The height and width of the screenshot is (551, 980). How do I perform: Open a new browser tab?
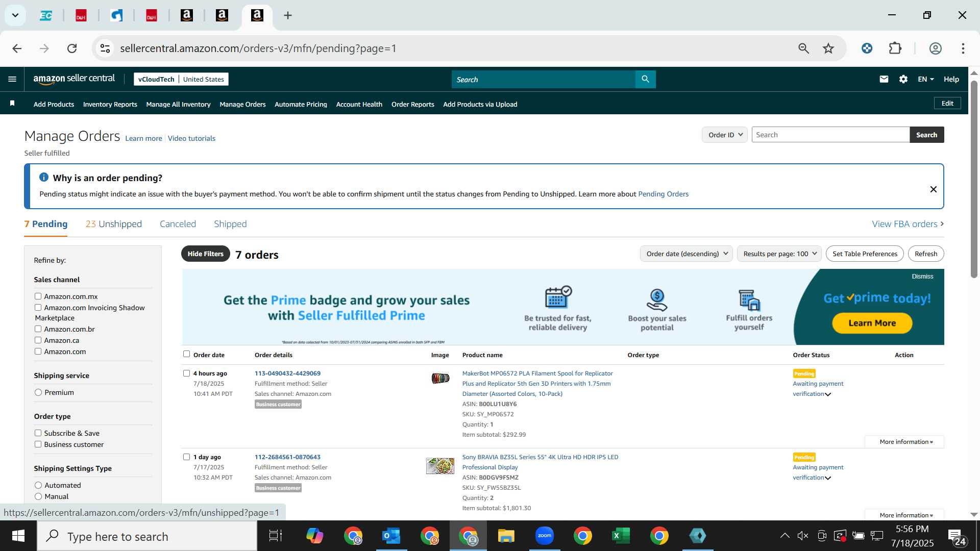(x=288, y=15)
